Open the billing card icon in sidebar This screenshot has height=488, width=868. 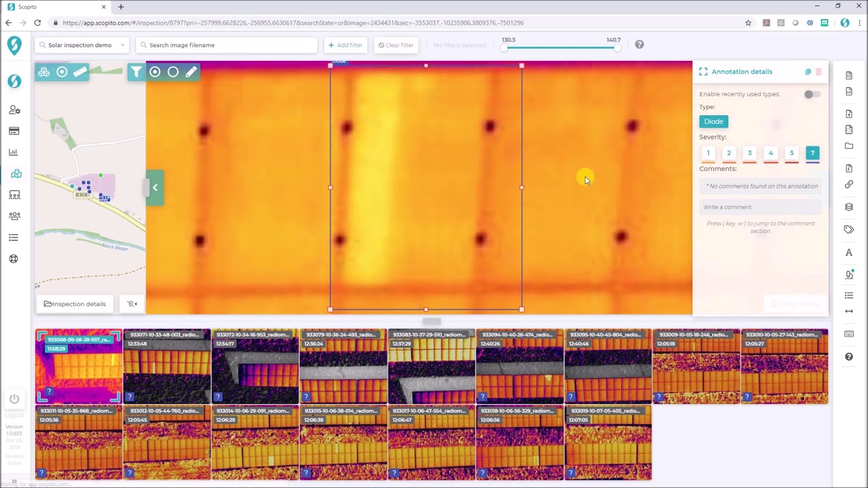click(x=14, y=131)
